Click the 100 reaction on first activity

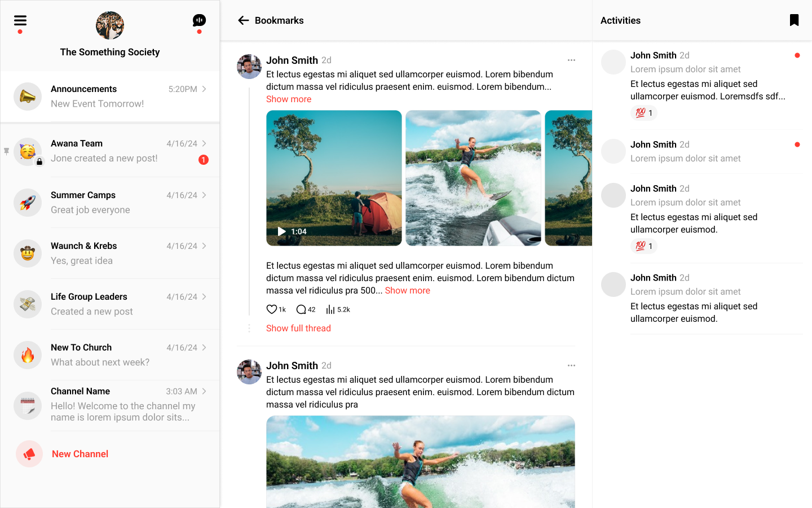tap(643, 113)
